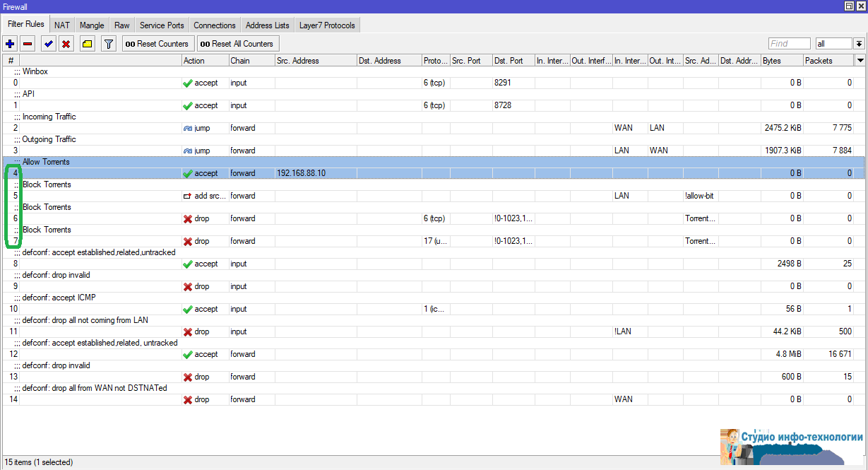The width and height of the screenshot is (868, 470).
Task: Open the Layer7 Protocols tab
Action: pos(327,25)
